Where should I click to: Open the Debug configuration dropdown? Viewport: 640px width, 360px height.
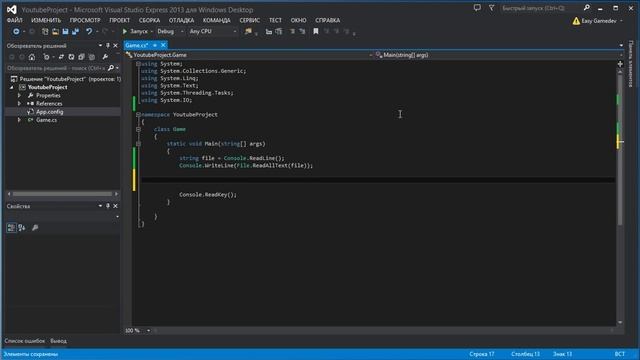tap(170, 31)
